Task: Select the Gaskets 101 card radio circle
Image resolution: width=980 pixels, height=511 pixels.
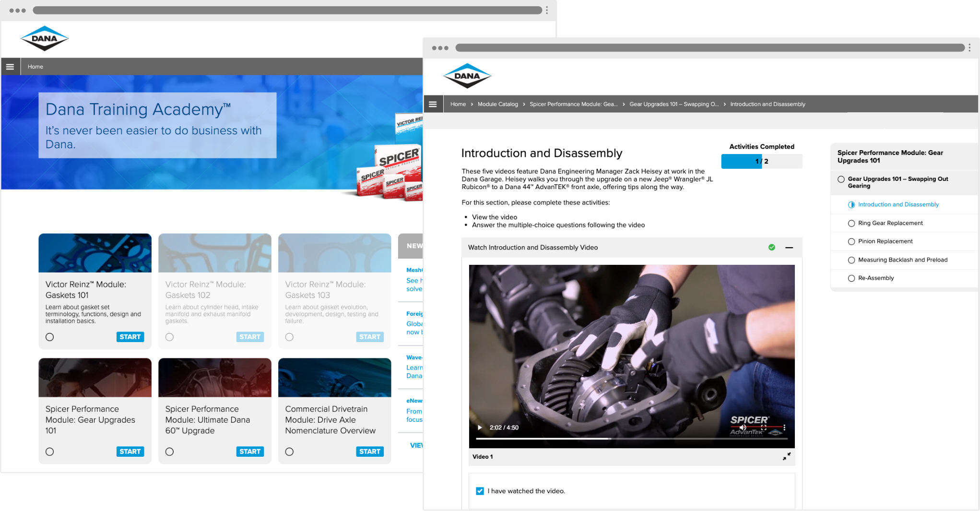Action: [50, 337]
